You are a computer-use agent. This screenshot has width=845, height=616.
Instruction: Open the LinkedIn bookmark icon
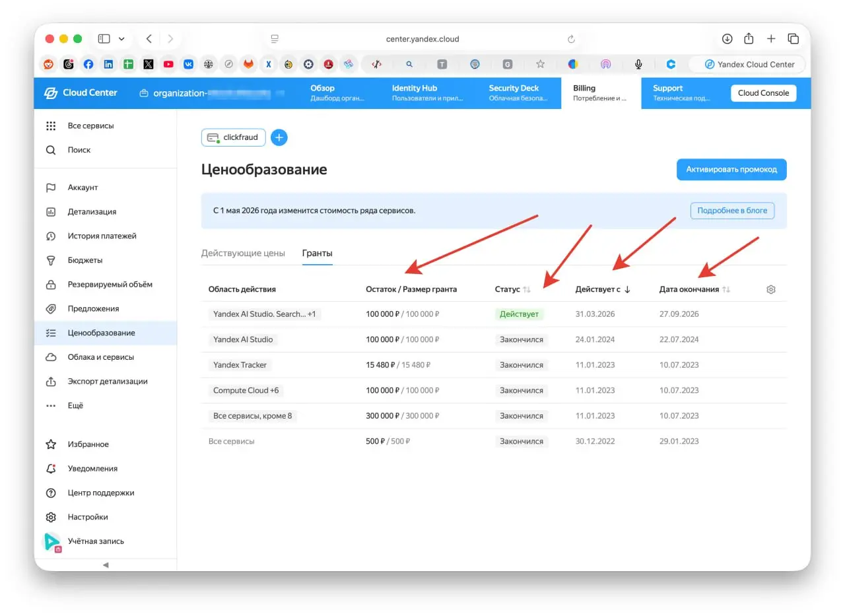coord(108,64)
